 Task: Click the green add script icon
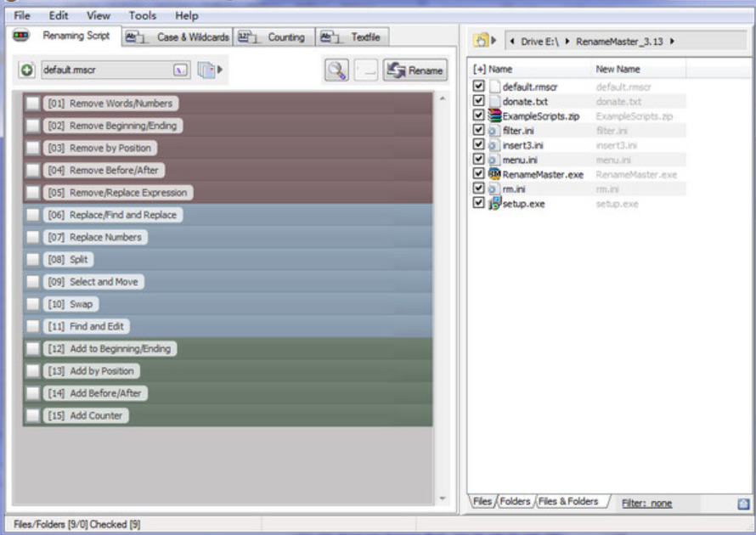(27, 70)
